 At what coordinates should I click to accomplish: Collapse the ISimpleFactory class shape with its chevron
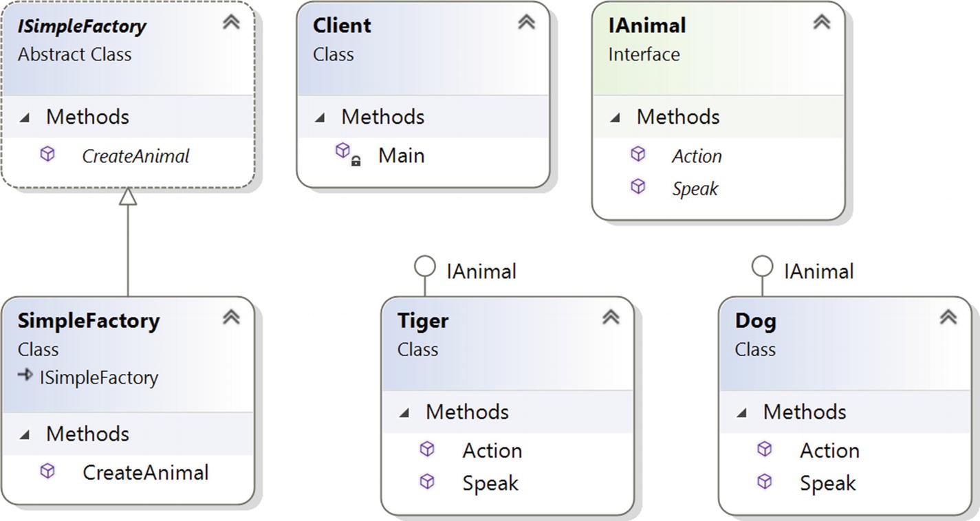coord(232,22)
